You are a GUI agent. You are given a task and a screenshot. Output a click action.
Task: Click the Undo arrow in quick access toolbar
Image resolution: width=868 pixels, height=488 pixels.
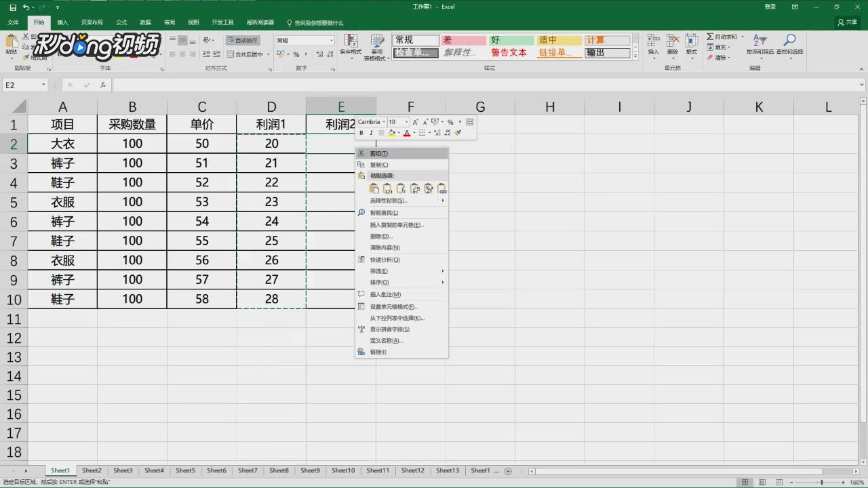point(26,7)
